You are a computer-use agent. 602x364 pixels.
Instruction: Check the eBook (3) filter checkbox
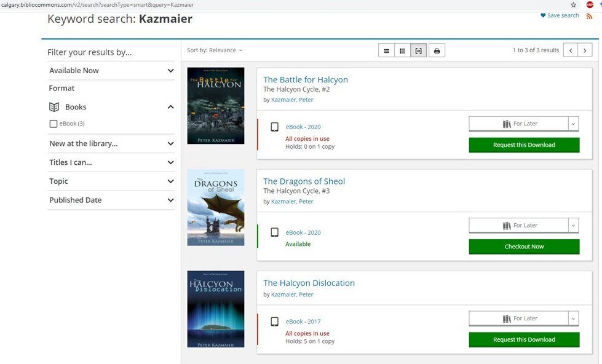point(53,124)
